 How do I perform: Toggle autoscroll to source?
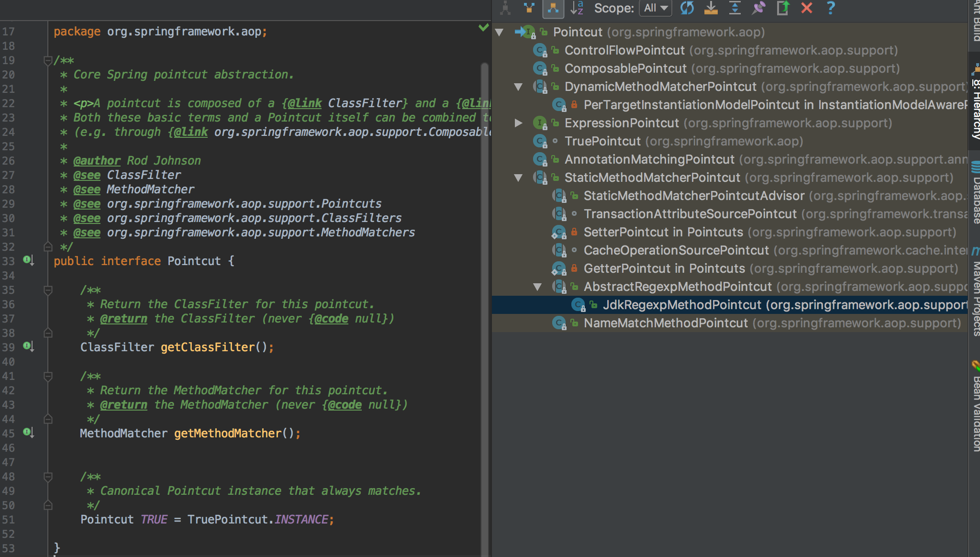coord(711,8)
